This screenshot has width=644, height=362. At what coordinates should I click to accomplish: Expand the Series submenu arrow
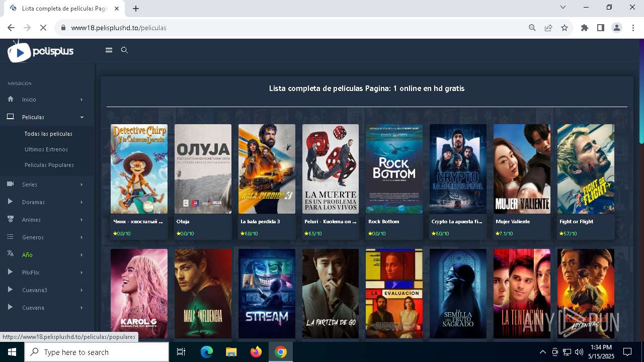tap(82, 185)
